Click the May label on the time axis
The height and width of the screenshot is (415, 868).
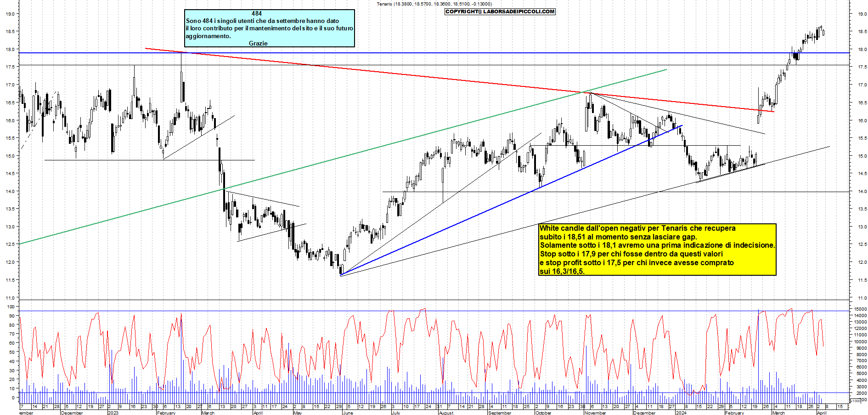click(298, 413)
